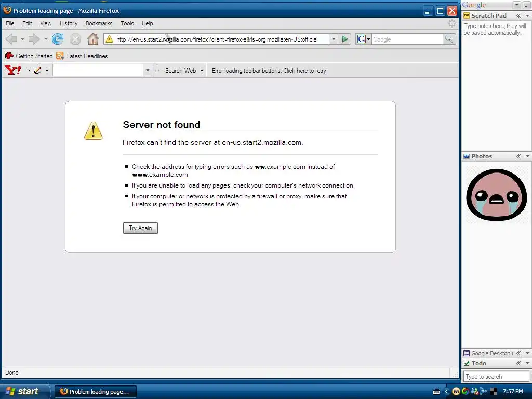Click the Type to search sidebar field
The height and width of the screenshot is (399, 532).
496,377
